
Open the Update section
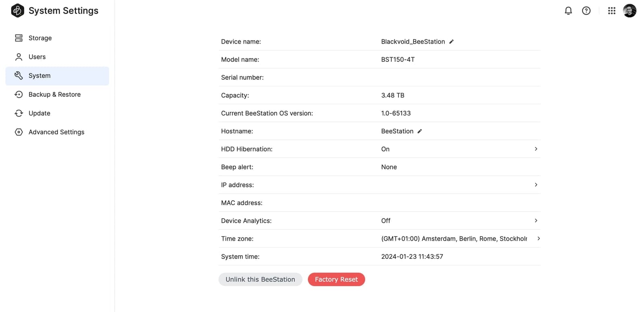(57, 113)
